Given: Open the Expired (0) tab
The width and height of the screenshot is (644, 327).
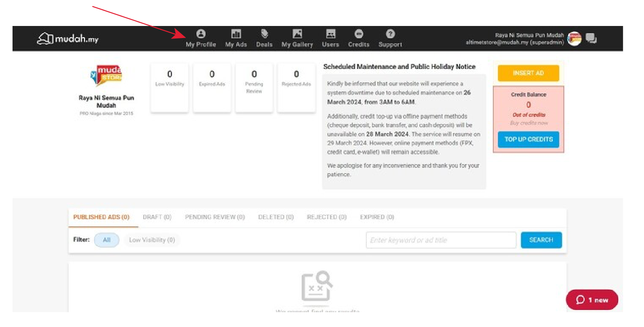Looking at the screenshot, I should (377, 217).
